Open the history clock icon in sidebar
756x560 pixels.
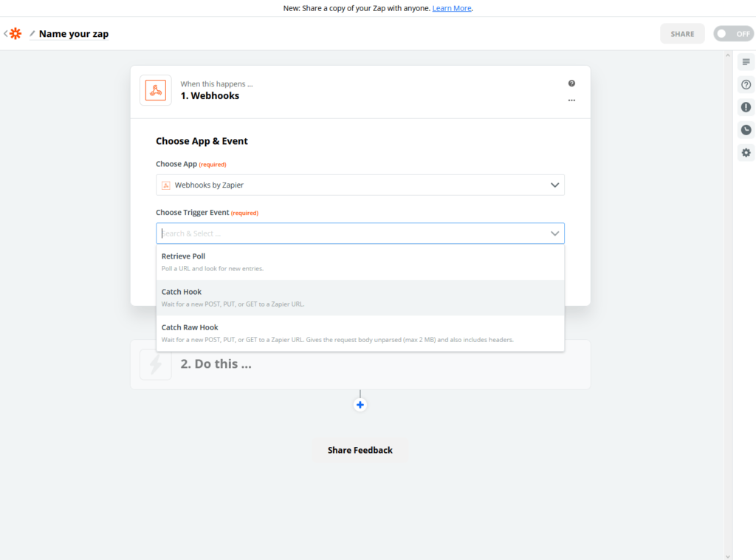tap(746, 130)
